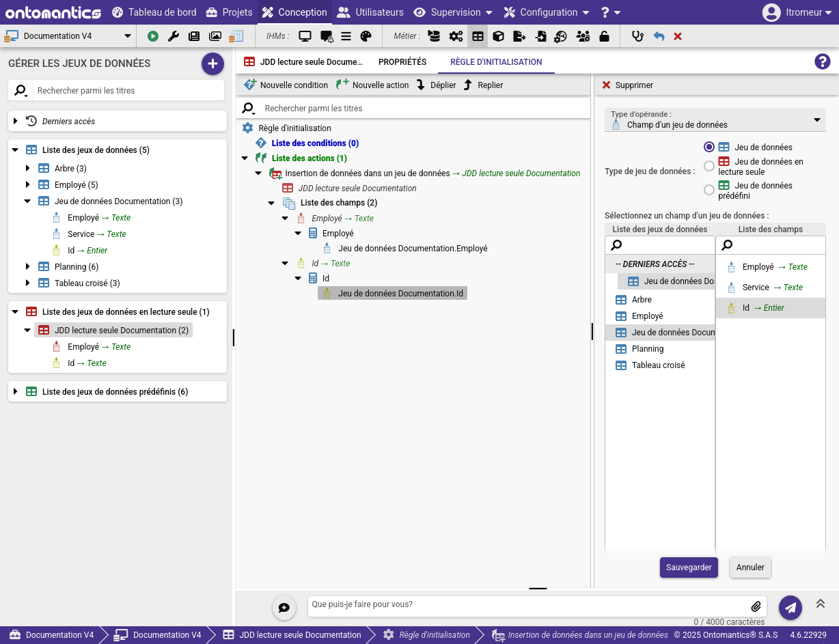
Task: Click the globe gear Métier icon
Action: point(561,36)
